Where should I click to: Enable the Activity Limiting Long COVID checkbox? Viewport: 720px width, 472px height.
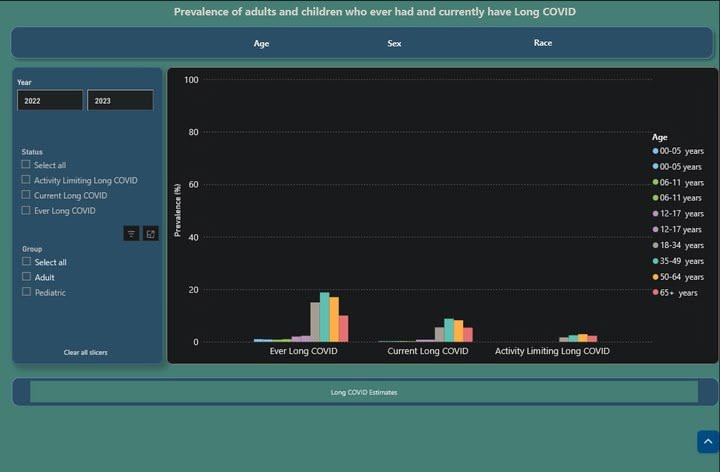tap(27, 180)
